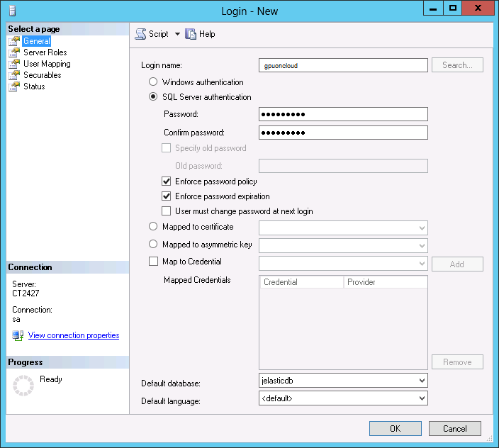Open the Script dropdown arrow
This screenshot has width=499, height=448.
[177, 34]
